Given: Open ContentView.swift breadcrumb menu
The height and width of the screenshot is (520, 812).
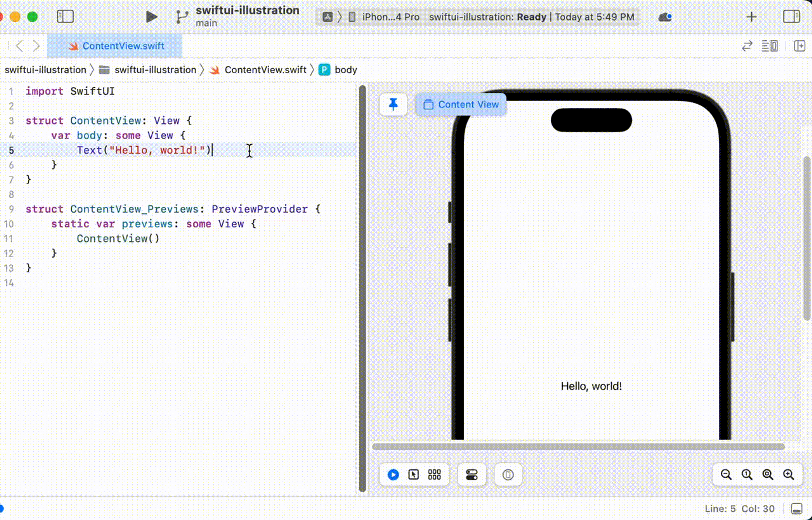Looking at the screenshot, I should [x=259, y=70].
